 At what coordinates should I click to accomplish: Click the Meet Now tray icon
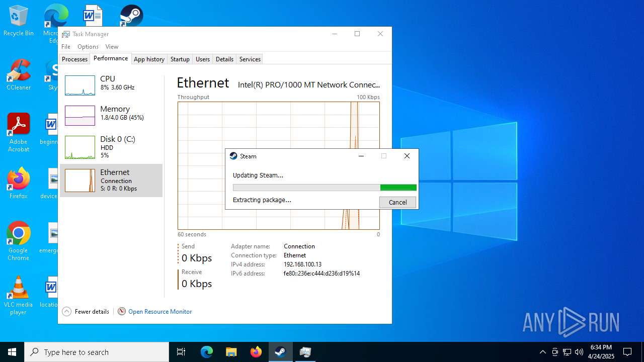pyautogui.click(x=555, y=352)
